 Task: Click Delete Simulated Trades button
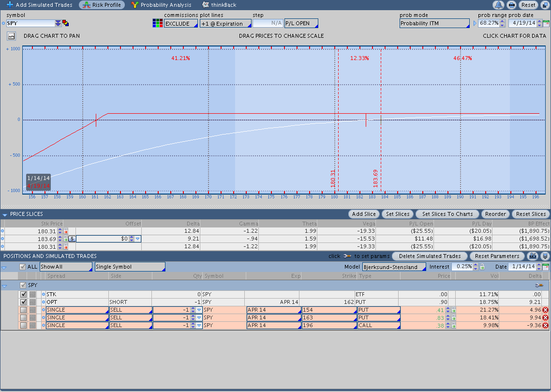(430, 256)
